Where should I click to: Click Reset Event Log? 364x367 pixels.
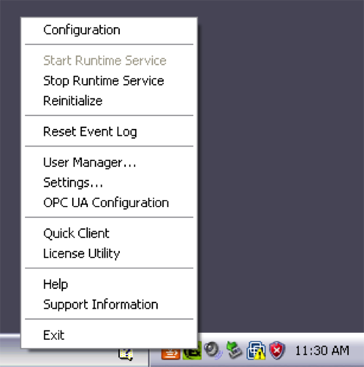click(x=109, y=132)
